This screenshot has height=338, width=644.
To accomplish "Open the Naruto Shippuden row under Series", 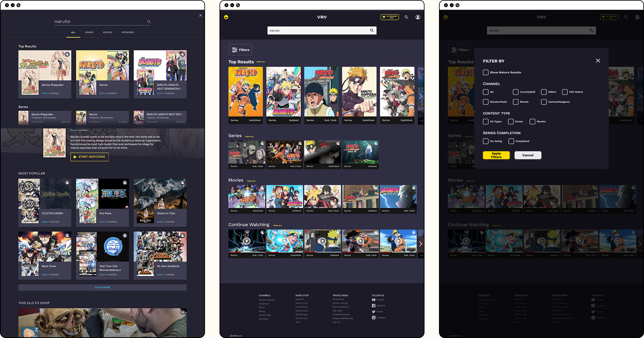I will coord(45,117).
